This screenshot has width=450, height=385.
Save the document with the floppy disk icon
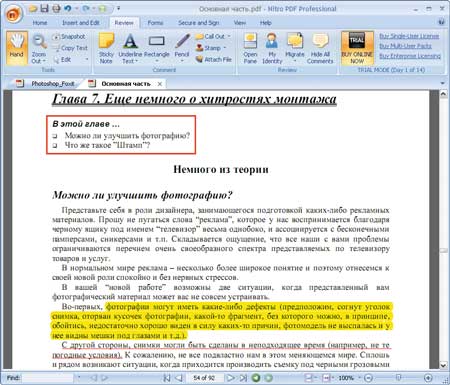click(44, 8)
